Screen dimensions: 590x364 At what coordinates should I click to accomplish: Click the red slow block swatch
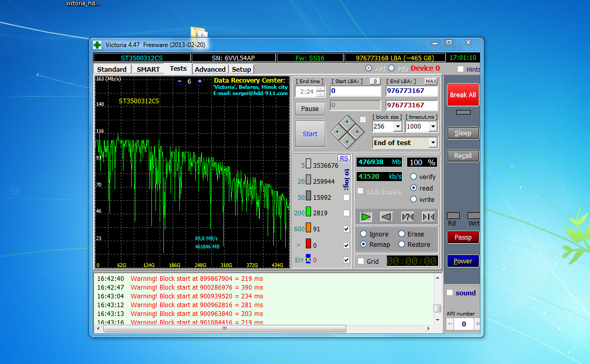(308, 244)
